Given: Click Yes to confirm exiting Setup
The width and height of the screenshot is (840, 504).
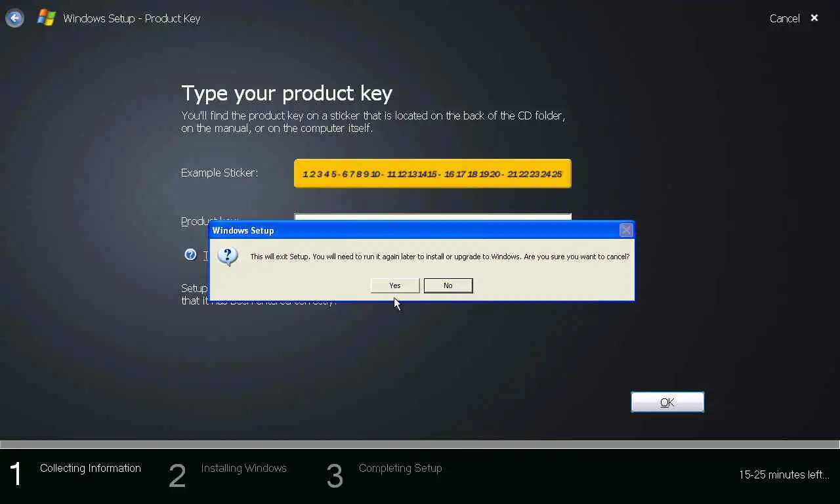Looking at the screenshot, I should (395, 285).
